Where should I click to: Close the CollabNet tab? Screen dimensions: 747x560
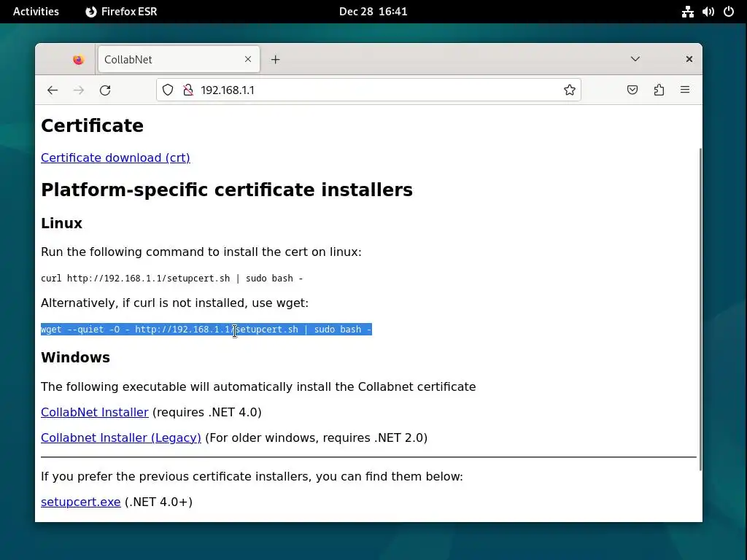248,59
